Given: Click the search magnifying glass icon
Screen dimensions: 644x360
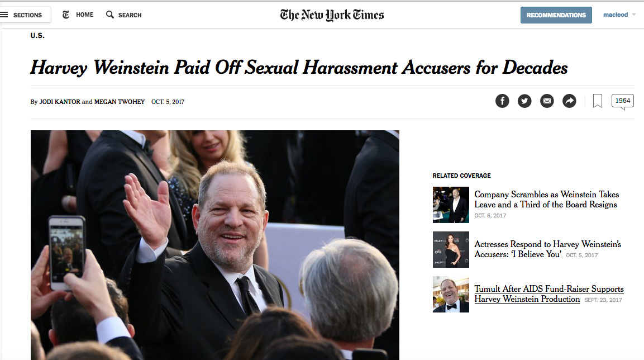Looking at the screenshot, I should [110, 15].
